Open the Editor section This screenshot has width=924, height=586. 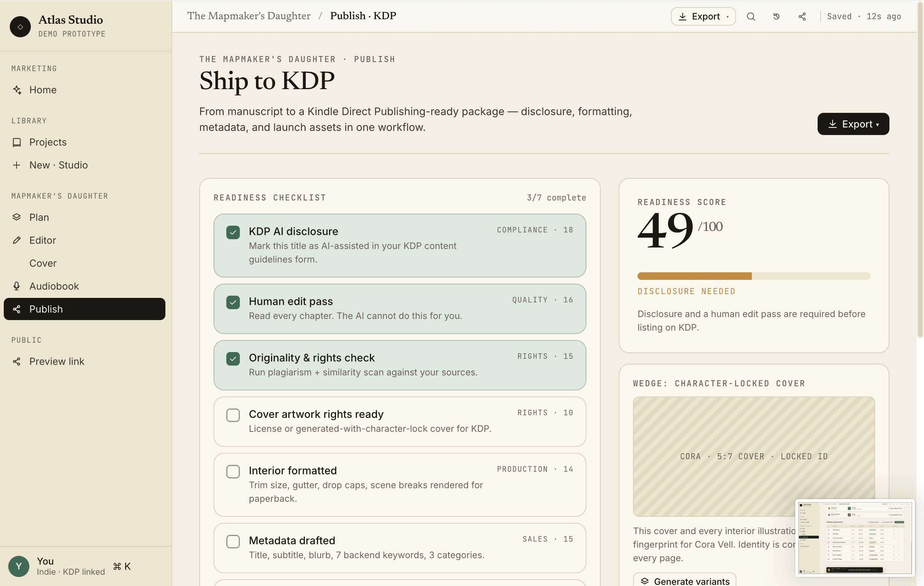(x=85, y=240)
